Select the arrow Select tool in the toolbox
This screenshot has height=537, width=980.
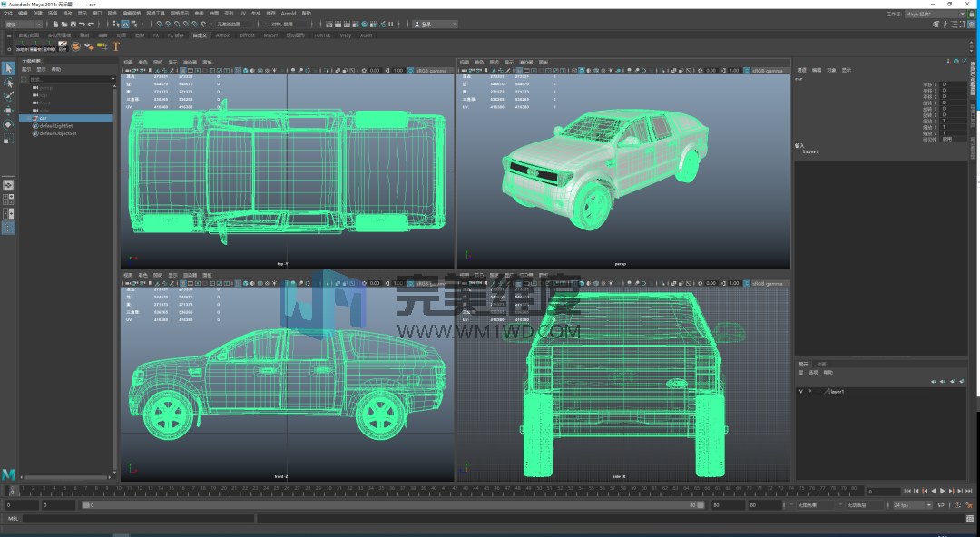[8, 68]
